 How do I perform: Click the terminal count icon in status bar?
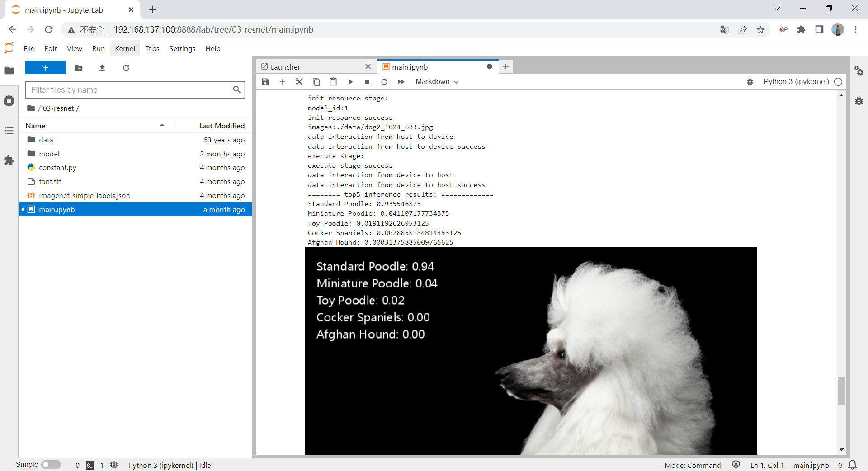point(90,465)
